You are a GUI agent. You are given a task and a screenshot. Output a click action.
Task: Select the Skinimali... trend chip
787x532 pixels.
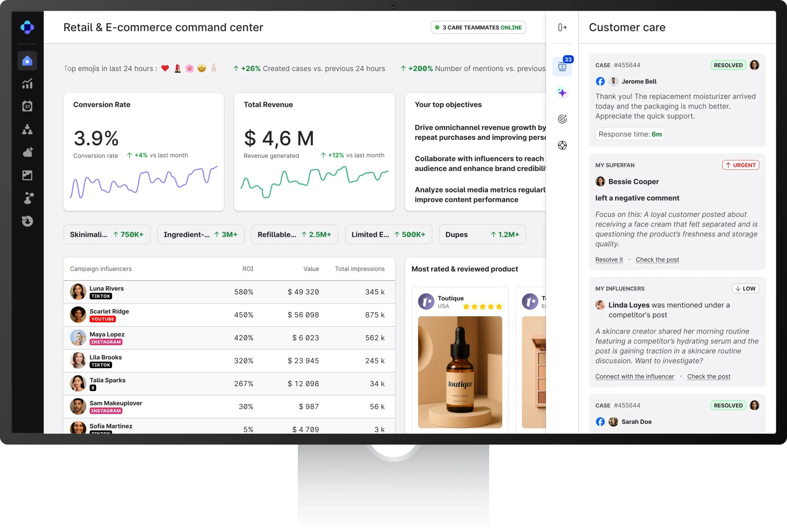107,235
